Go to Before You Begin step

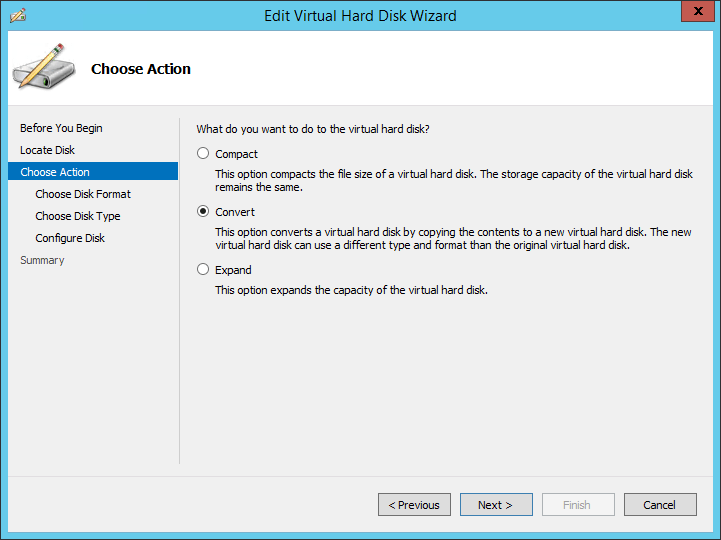[61, 128]
